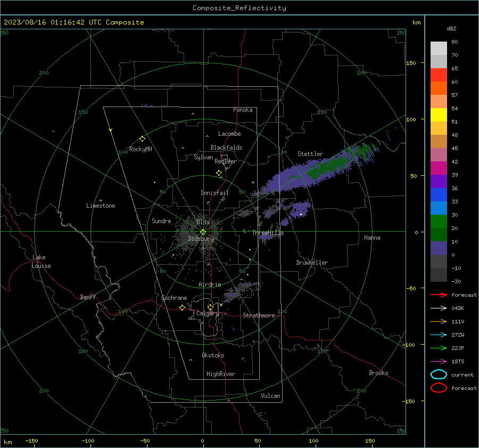Click the HighRiver label

tap(221, 374)
